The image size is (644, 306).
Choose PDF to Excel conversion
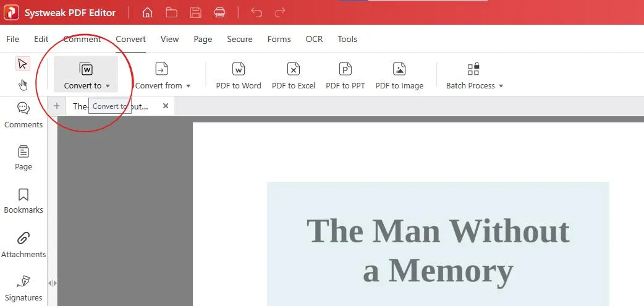pyautogui.click(x=294, y=75)
